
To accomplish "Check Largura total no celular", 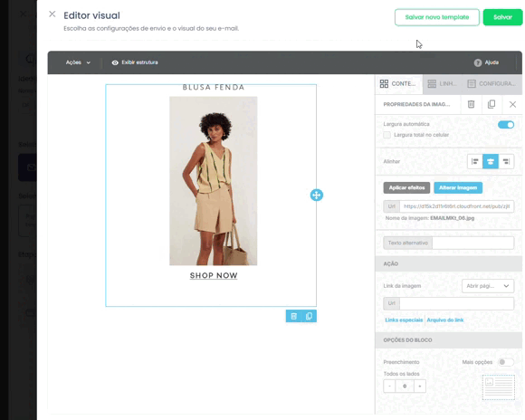I will pos(387,135).
